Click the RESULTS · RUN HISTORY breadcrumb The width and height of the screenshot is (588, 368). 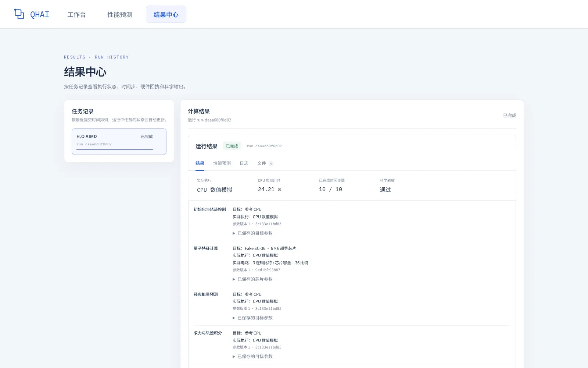[96, 57]
